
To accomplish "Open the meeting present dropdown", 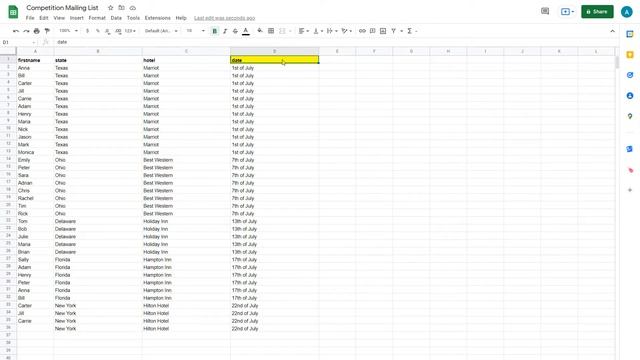I will 567,11.
